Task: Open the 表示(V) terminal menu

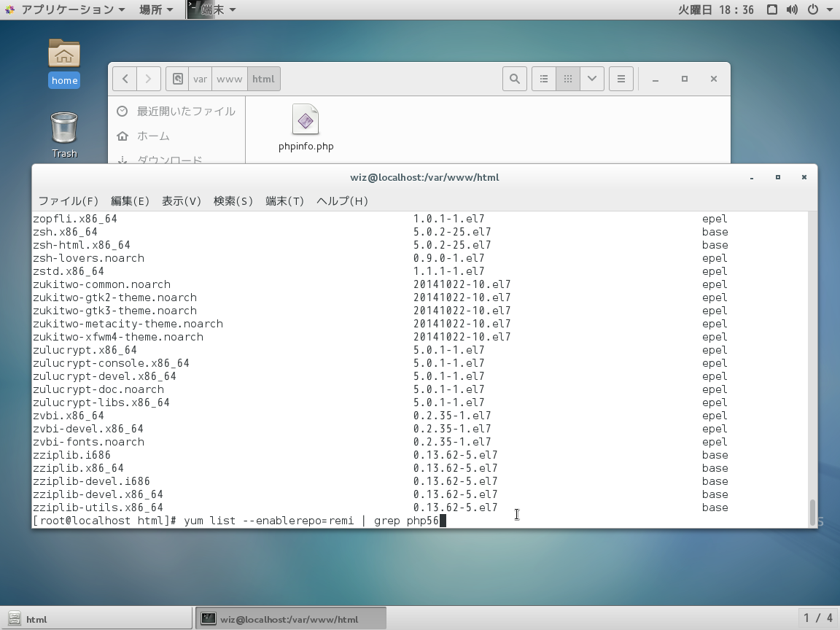Action: [181, 201]
